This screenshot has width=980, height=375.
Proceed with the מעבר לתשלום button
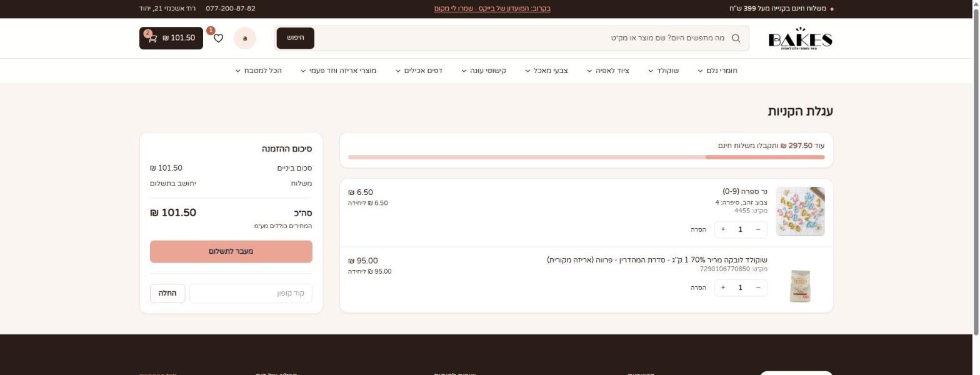tap(231, 251)
